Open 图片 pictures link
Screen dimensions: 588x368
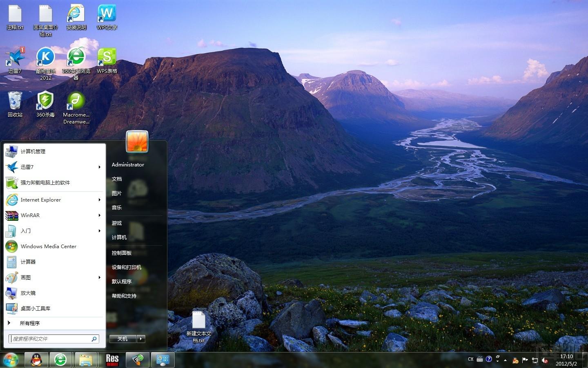tap(117, 193)
